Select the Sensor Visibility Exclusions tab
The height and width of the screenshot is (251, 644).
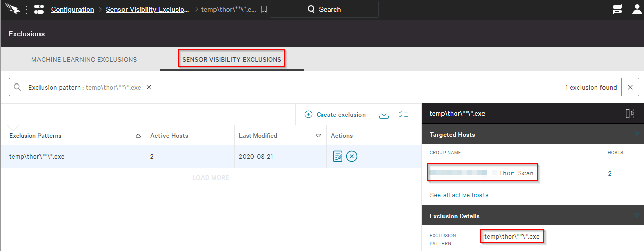(231, 59)
